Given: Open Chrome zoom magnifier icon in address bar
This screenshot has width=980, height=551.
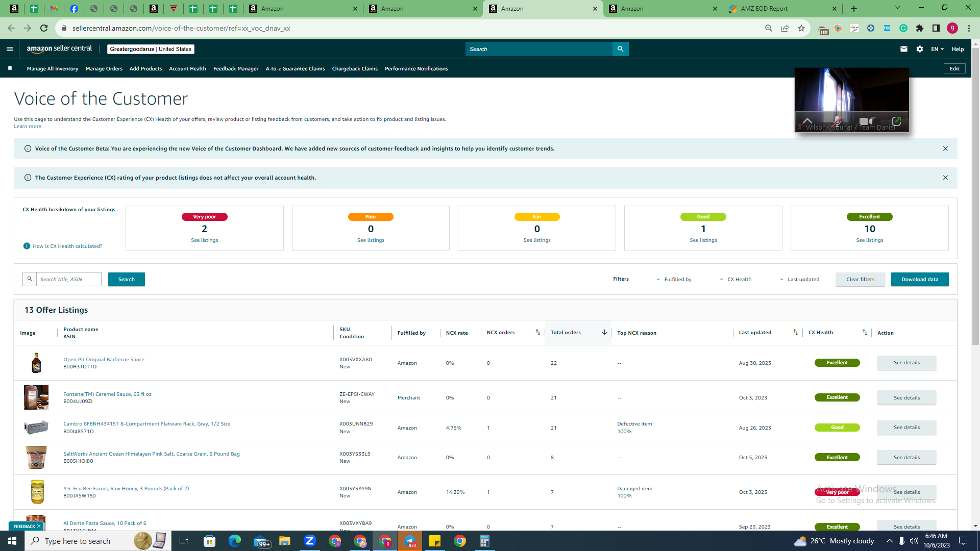Looking at the screenshot, I should (x=769, y=28).
